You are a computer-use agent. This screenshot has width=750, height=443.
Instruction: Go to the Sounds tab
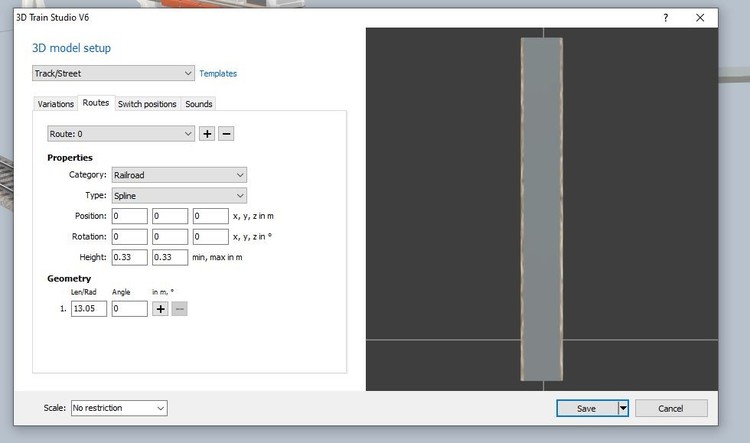pos(199,104)
